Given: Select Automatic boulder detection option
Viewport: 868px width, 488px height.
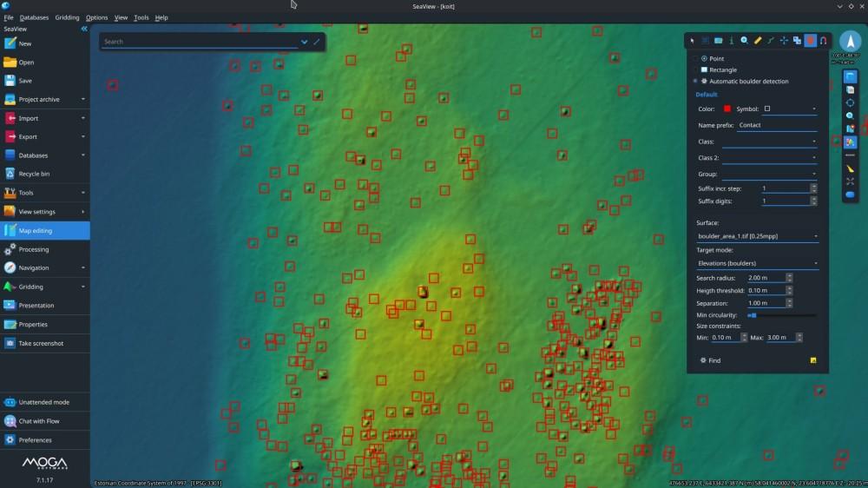Looking at the screenshot, I should 704,82.
